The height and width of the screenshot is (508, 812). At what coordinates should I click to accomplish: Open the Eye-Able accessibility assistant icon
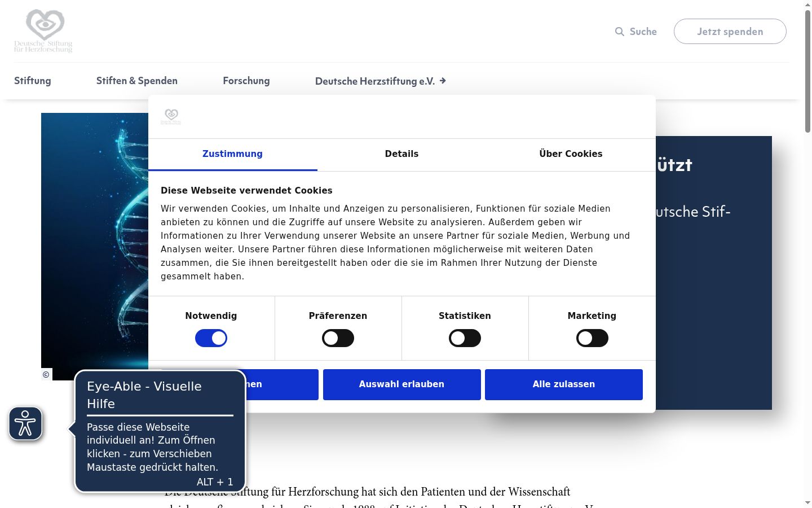click(x=25, y=423)
